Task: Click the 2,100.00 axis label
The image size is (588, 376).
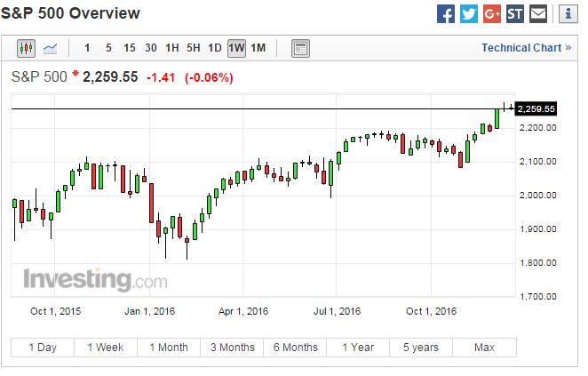Action: pyautogui.click(x=537, y=162)
